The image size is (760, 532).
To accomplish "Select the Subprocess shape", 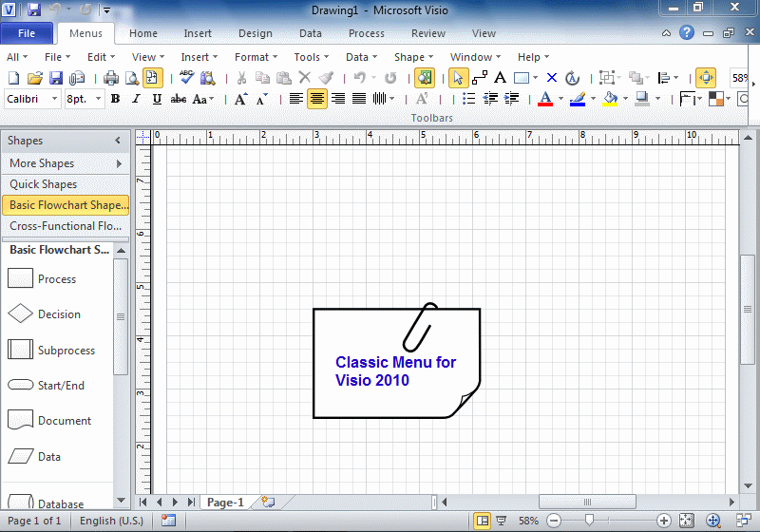I will click(x=51, y=350).
